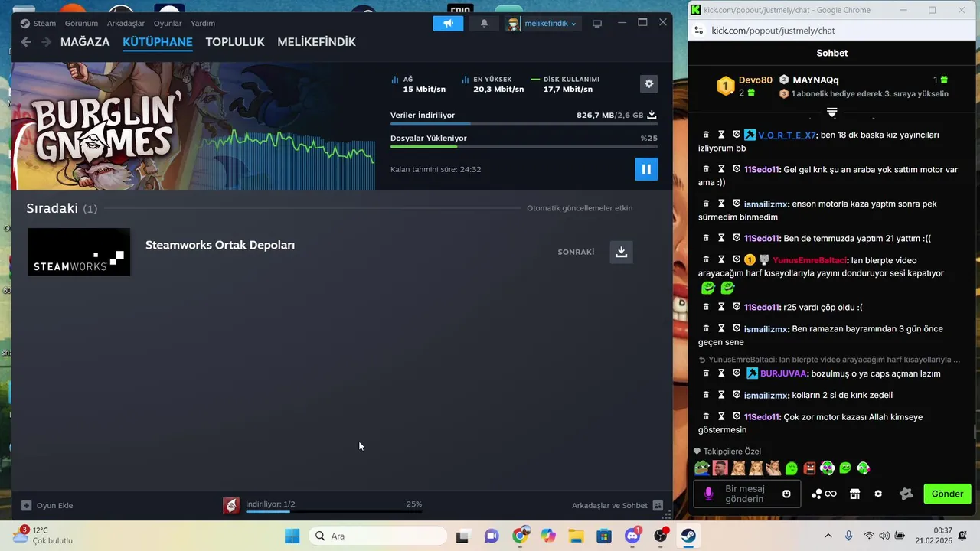Image resolution: width=980 pixels, height=551 pixels.
Task: Open Steam notifications bell
Action: pyautogui.click(x=484, y=24)
